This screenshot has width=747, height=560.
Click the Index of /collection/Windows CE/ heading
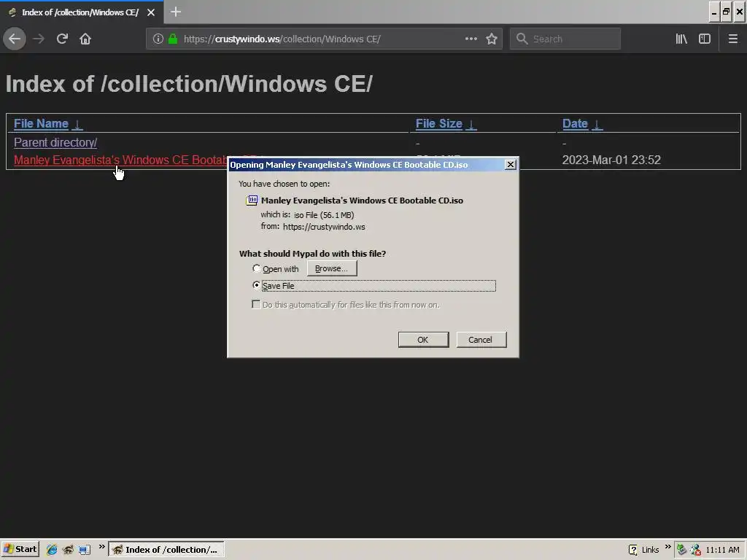pos(189,84)
